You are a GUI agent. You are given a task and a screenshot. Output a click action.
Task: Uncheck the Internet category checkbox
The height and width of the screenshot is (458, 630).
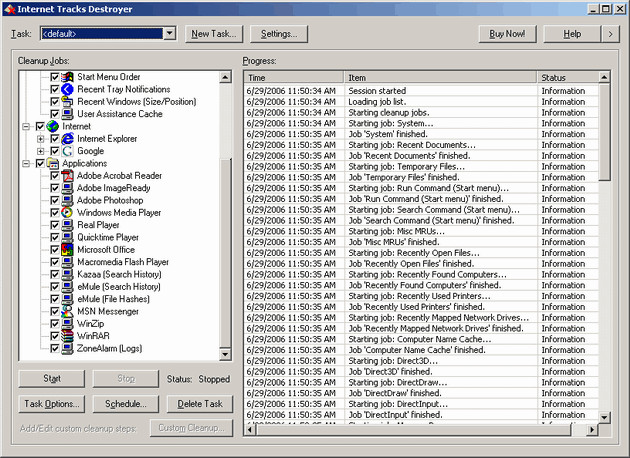40,126
